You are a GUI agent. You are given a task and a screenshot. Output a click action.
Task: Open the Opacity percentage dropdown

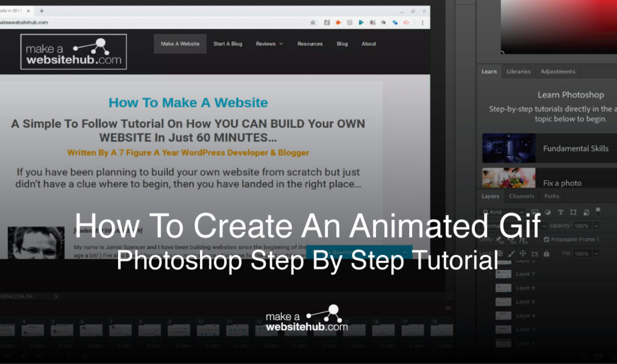pyautogui.click(x=595, y=226)
